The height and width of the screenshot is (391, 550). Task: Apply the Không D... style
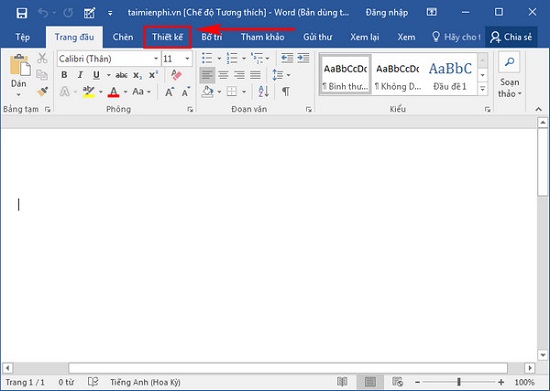398,74
